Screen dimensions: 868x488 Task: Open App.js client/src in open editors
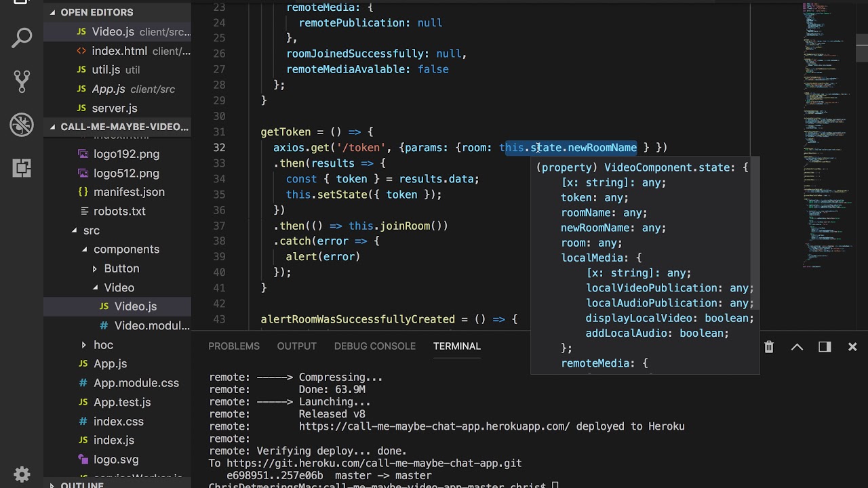click(117, 89)
